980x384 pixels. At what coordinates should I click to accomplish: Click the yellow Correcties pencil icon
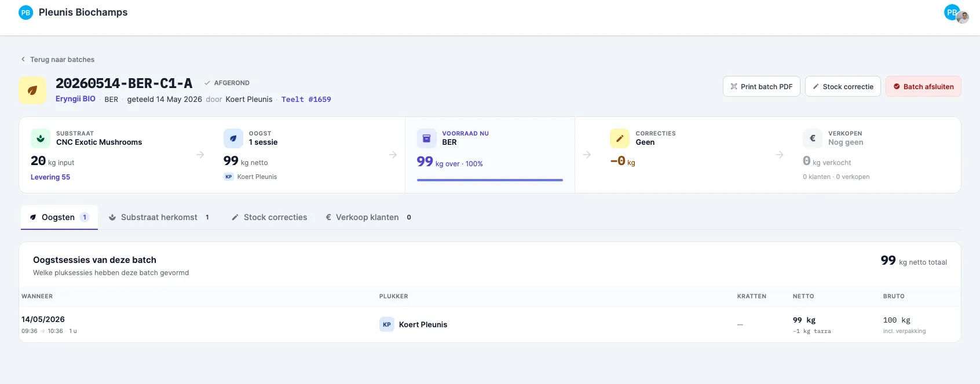point(620,138)
